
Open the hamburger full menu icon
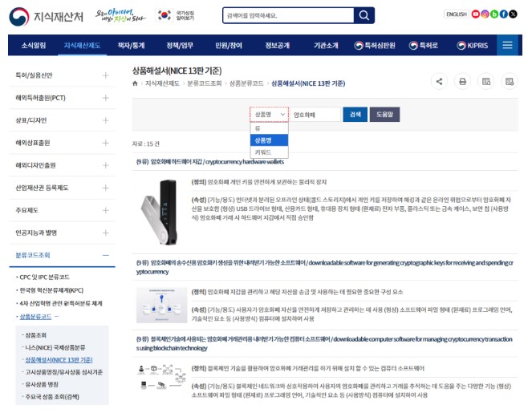[x=507, y=46]
